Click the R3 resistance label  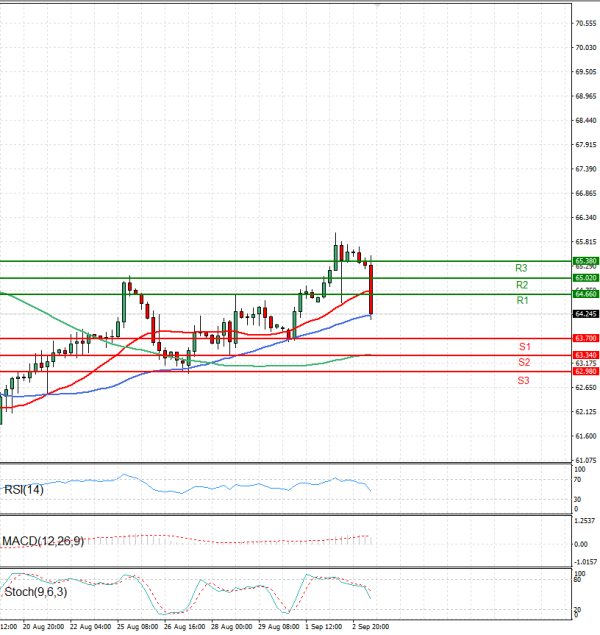521,268
